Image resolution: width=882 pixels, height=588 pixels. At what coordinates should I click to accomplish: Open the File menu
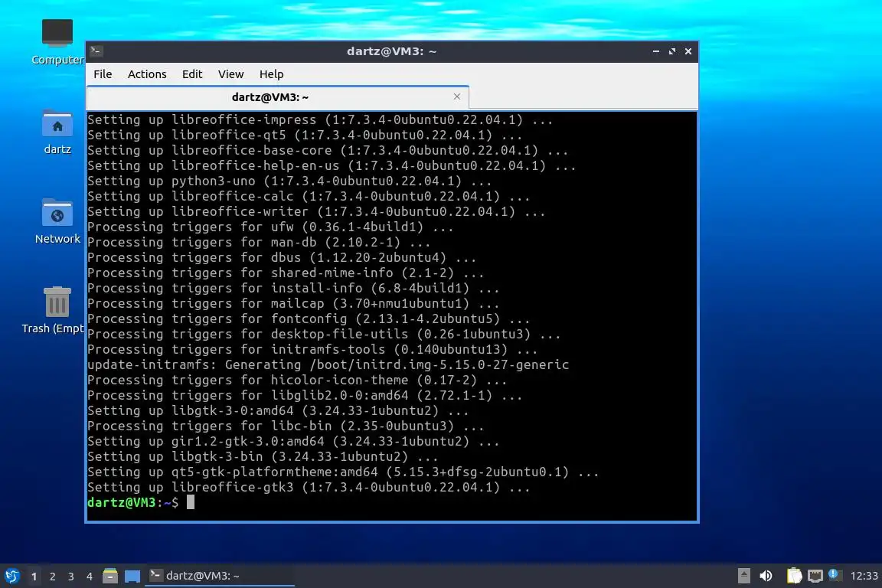pyautogui.click(x=103, y=74)
